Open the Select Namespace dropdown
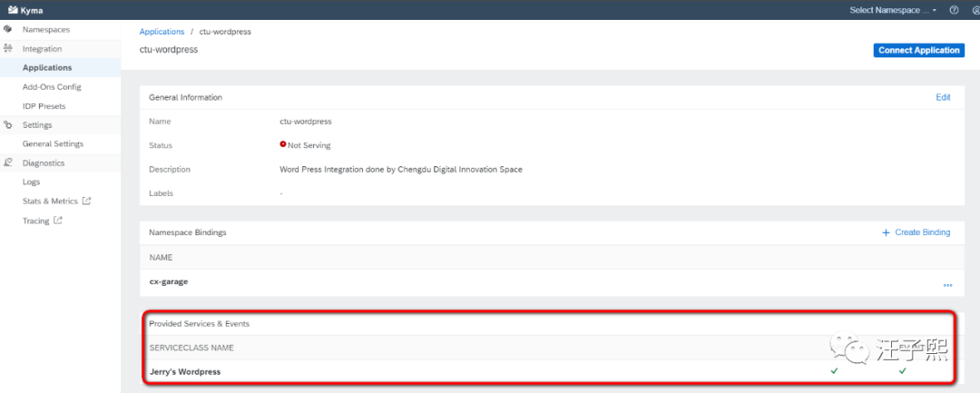 point(893,10)
